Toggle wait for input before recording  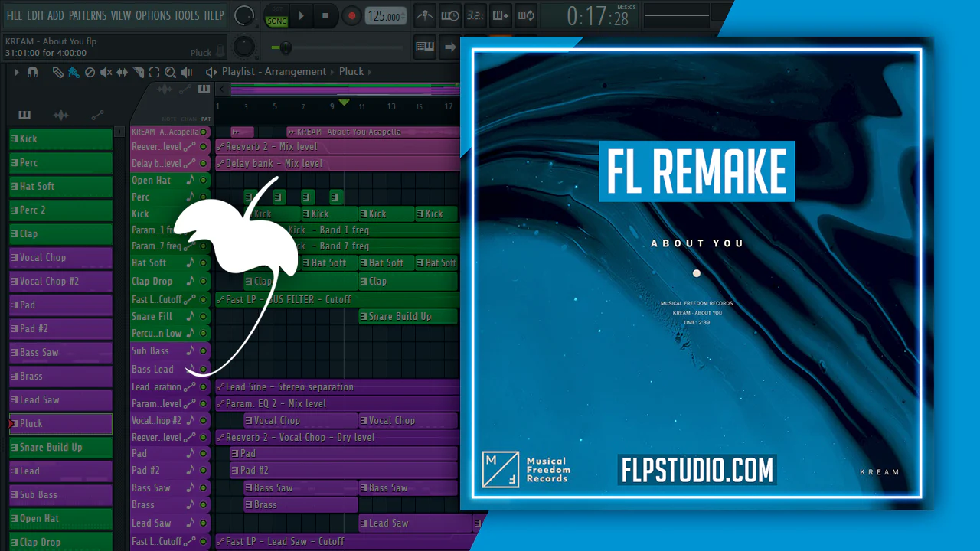coord(451,15)
